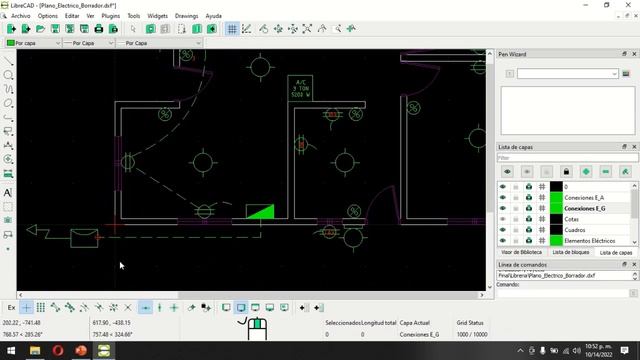Open the Archivo menu
Viewport: 640px width, 360px height.
click(21, 16)
